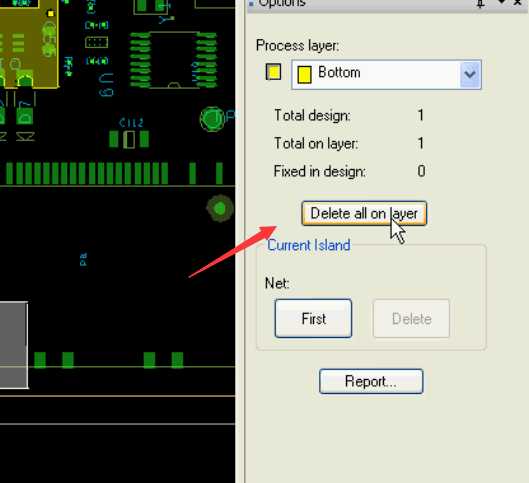Viewport: 529px width, 483px height.
Task: Open the Options panel menu arrow
Action: [501, 2]
